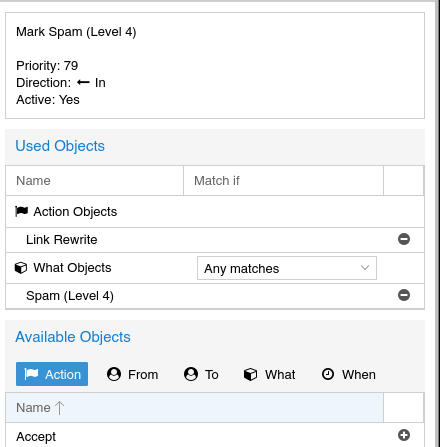Screen dimensions: 440x447
Task: Open the From objects tab
Action: (x=133, y=374)
